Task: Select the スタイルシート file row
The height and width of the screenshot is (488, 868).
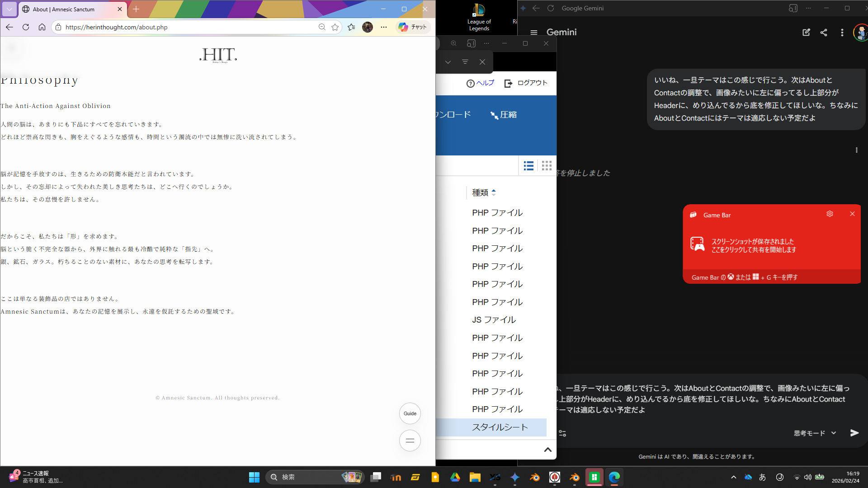Action: (x=500, y=427)
